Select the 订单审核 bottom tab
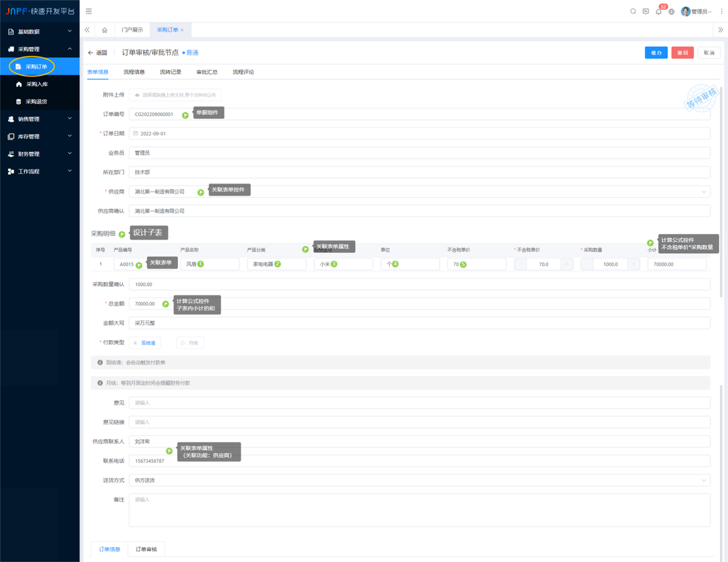Viewport: 728px width, 562px height. coord(146,549)
